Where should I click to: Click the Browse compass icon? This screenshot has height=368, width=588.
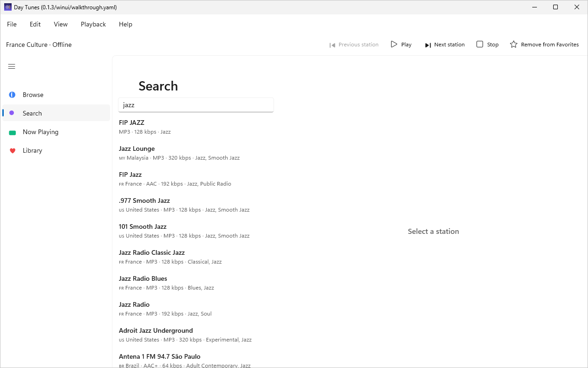pos(12,95)
